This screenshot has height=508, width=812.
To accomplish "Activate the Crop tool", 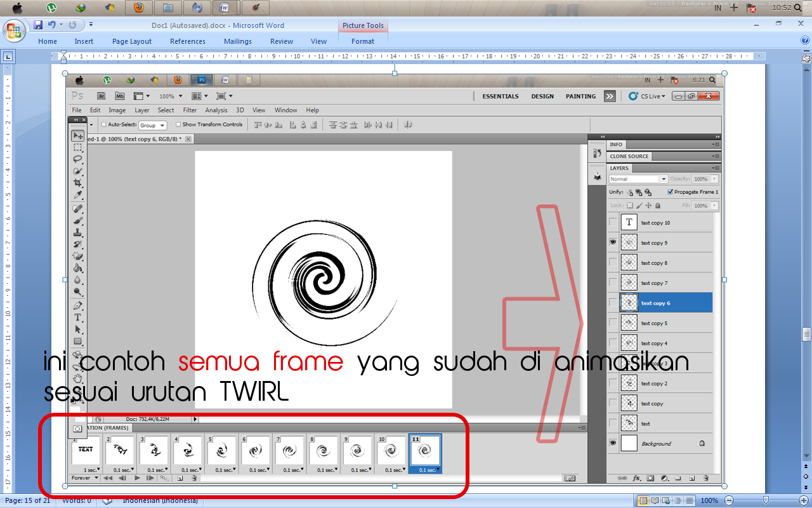I will pyautogui.click(x=77, y=182).
